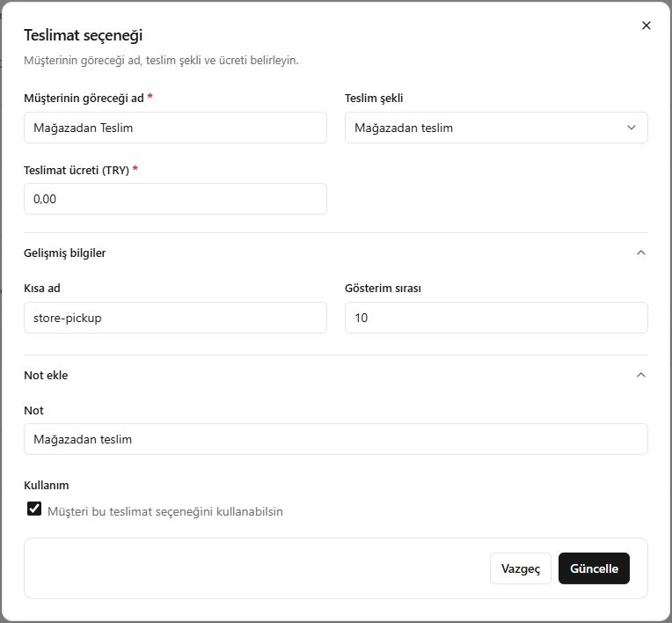Close the Teslimat seçeneği dialog
The width and height of the screenshot is (672, 623).
(646, 26)
